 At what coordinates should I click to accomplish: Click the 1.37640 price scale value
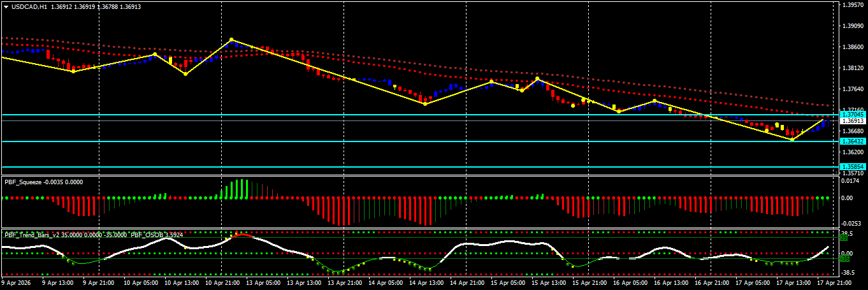(x=853, y=89)
